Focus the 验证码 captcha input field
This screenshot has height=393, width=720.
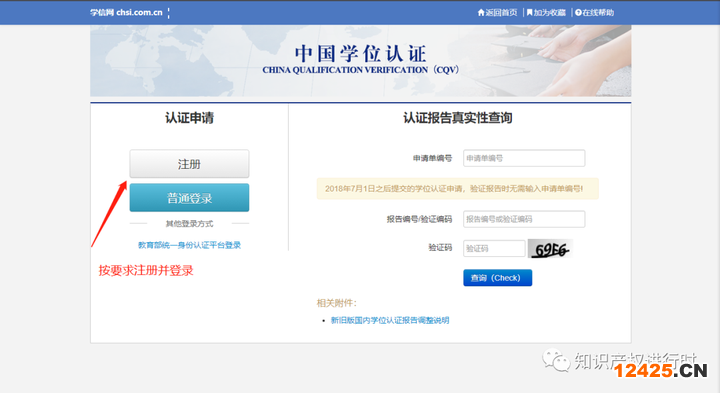click(494, 248)
